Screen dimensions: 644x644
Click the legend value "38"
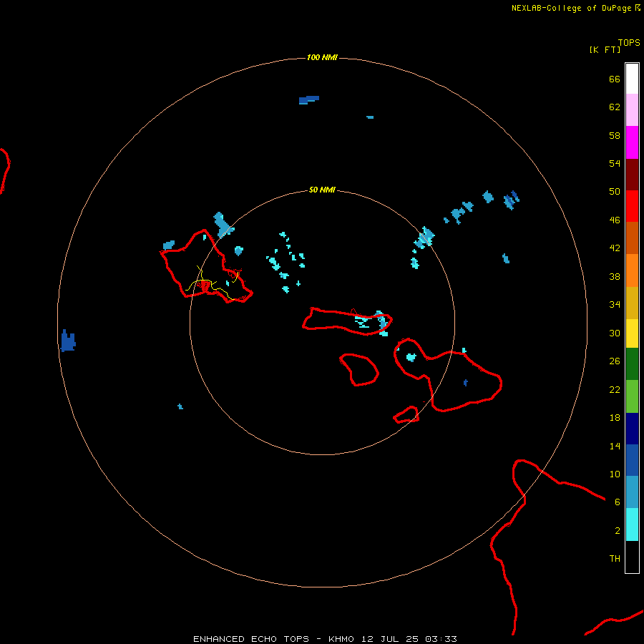615,277
